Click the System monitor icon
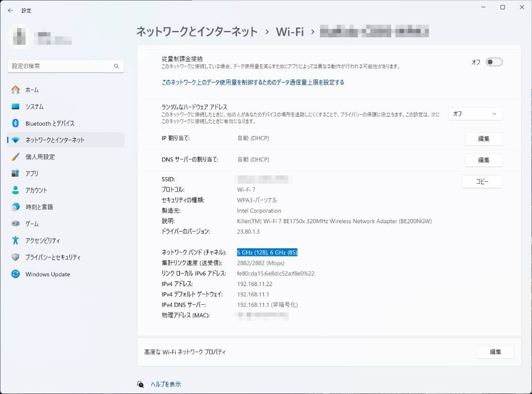 [15, 106]
